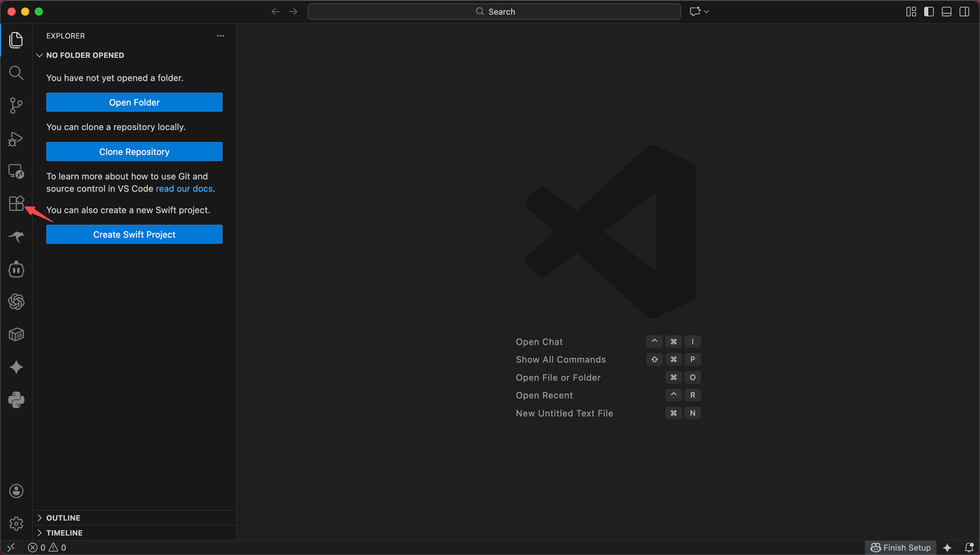Open the Swift bird icon panel
Viewport: 980px width, 555px height.
click(x=16, y=237)
